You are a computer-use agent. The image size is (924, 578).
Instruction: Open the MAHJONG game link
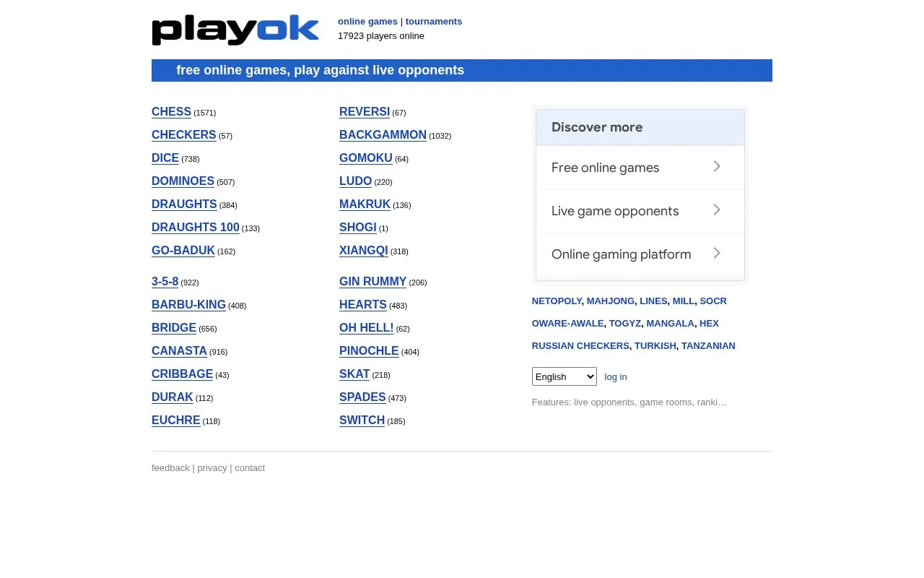tap(611, 301)
